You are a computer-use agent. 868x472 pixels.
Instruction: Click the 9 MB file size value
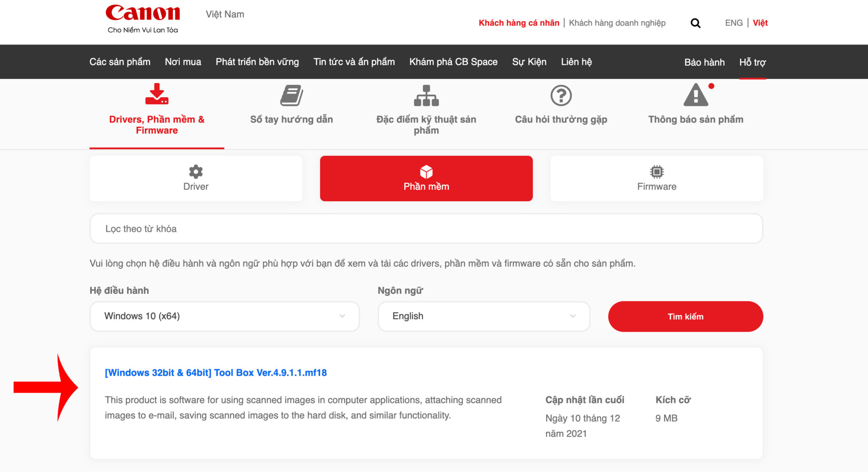click(666, 418)
